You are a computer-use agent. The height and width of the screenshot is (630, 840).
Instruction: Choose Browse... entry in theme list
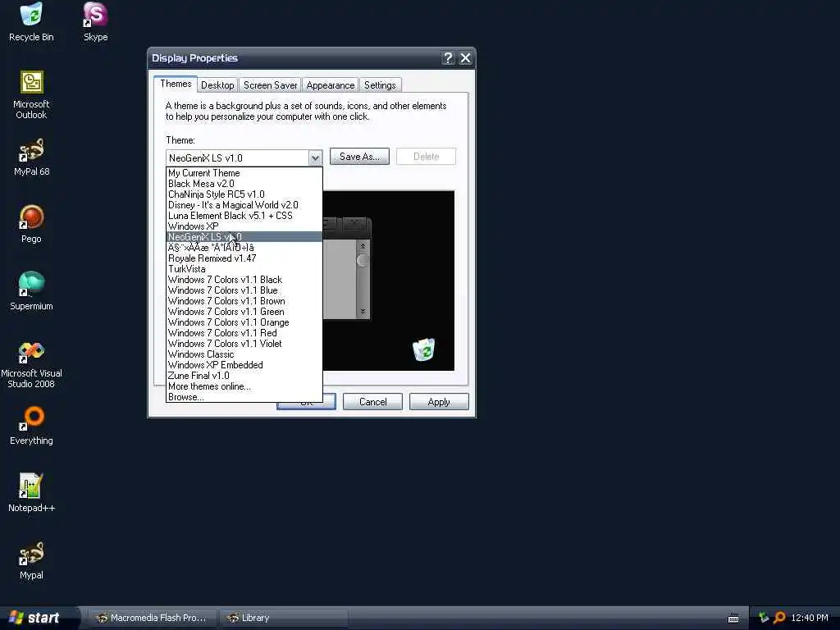click(x=244, y=397)
